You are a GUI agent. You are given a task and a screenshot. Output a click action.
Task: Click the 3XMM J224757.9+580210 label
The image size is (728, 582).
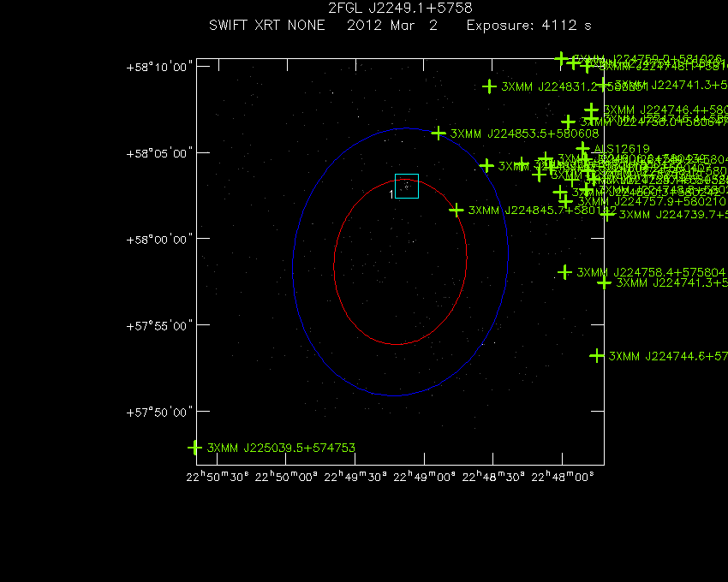pyautogui.click(x=652, y=201)
